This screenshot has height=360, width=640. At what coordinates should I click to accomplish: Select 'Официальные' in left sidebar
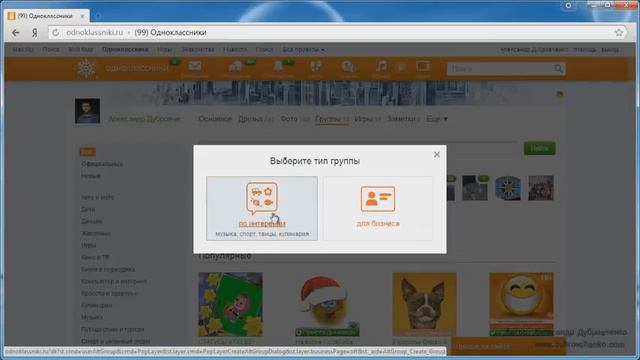pos(102,164)
